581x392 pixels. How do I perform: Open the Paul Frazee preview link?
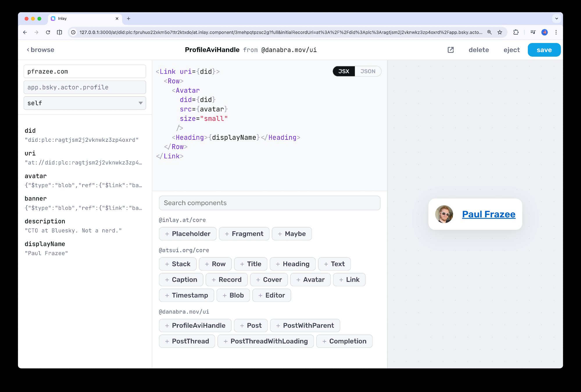489,214
